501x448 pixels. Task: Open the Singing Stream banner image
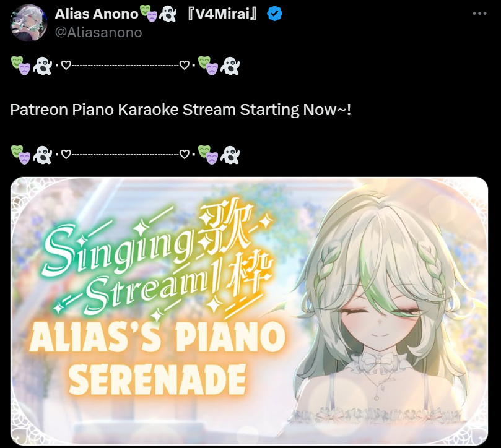pyautogui.click(x=249, y=311)
